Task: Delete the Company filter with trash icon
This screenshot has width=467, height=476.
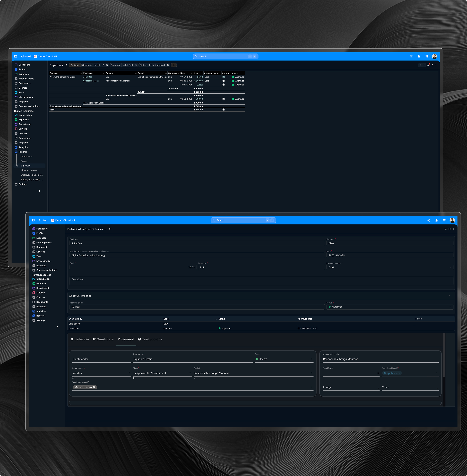Action: coord(107,65)
